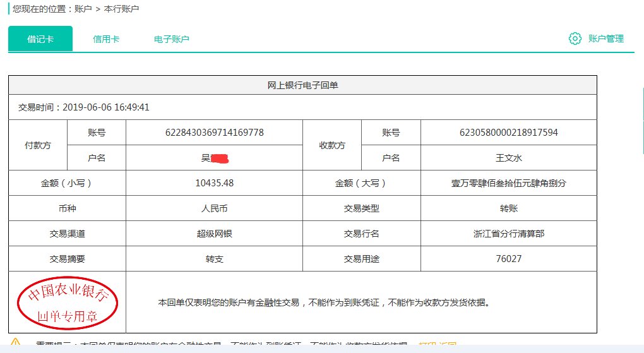Click the 人民币 currency value
Image resolution: width=644 pixels, height=353 pixels.
215,208
